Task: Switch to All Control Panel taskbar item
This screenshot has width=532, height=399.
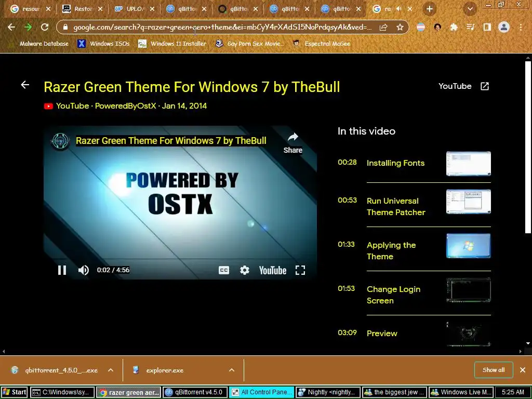Action: click(x=262, y=392)
